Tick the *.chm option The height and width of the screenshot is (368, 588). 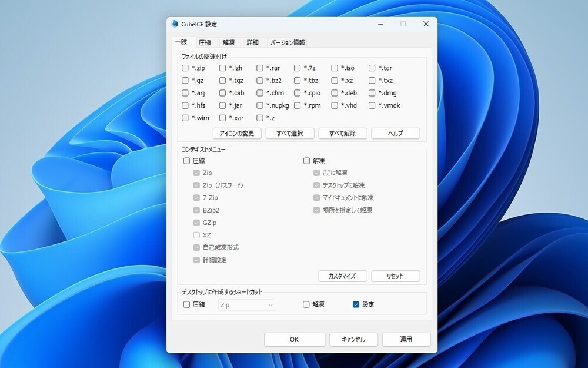pyautogui.click(x=260, y=93)
